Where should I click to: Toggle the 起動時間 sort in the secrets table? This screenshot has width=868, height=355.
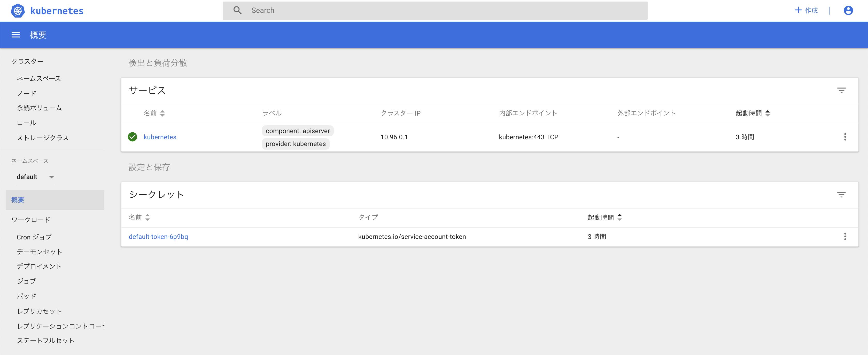click(620, 217)
